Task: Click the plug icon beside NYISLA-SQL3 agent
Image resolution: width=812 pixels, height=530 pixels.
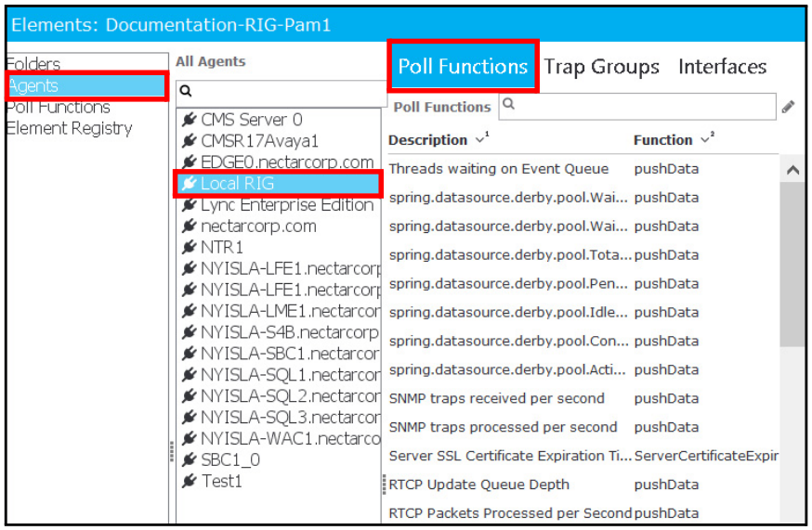Action: [189, 417]
